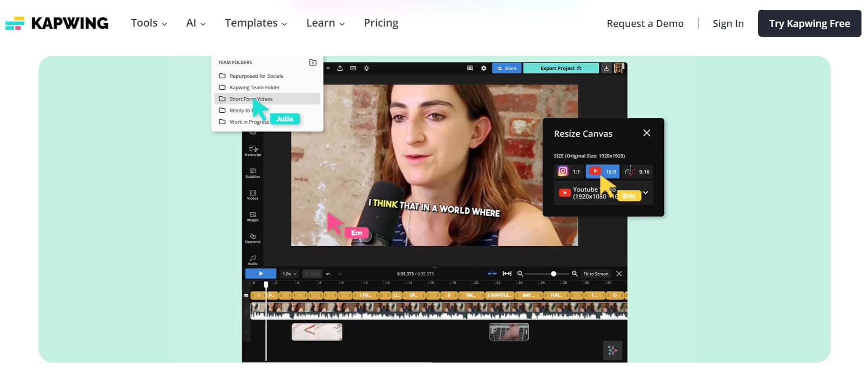This screenshot has height=370, width=868.
Task: Click the download icon beside Export Project
Action: point(606,68)
